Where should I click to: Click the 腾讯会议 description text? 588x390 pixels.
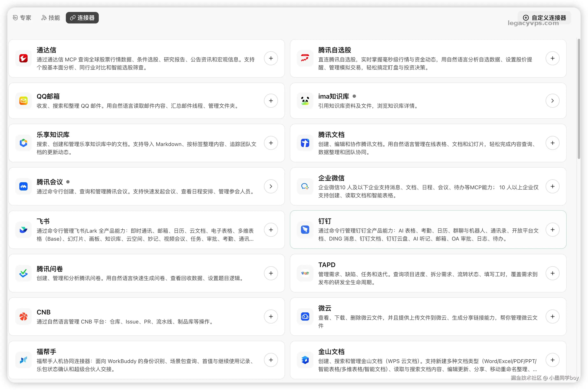[x=146, y=191]
